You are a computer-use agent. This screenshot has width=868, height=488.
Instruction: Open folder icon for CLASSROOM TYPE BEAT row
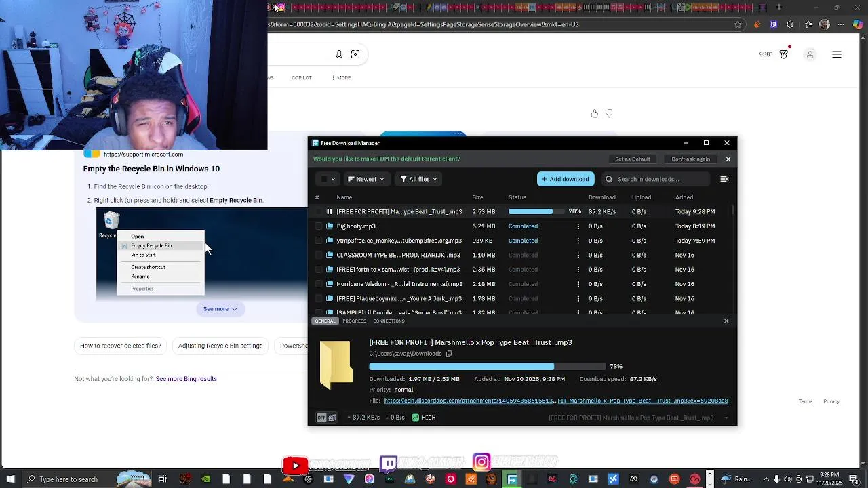click(330, 255)
